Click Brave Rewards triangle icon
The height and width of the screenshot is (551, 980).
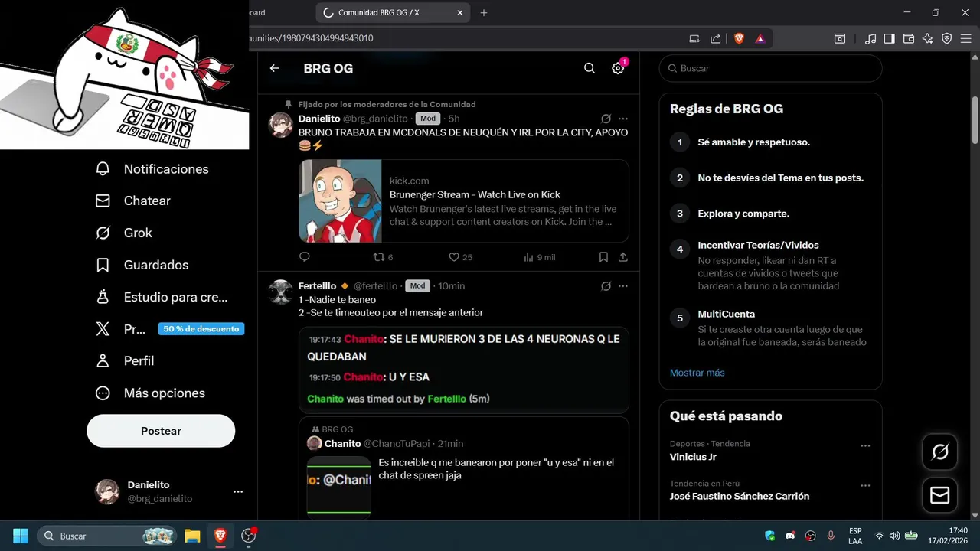click(x=759, y=37)
